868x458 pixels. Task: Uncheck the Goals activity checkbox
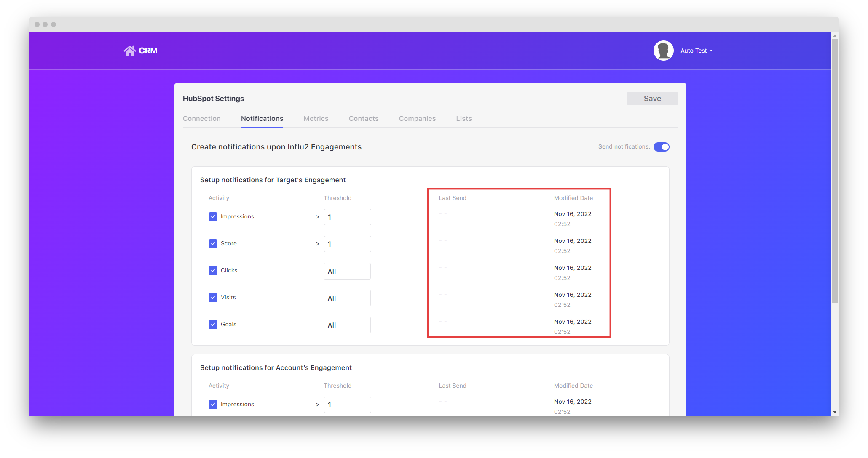click(x=213, y=324)
